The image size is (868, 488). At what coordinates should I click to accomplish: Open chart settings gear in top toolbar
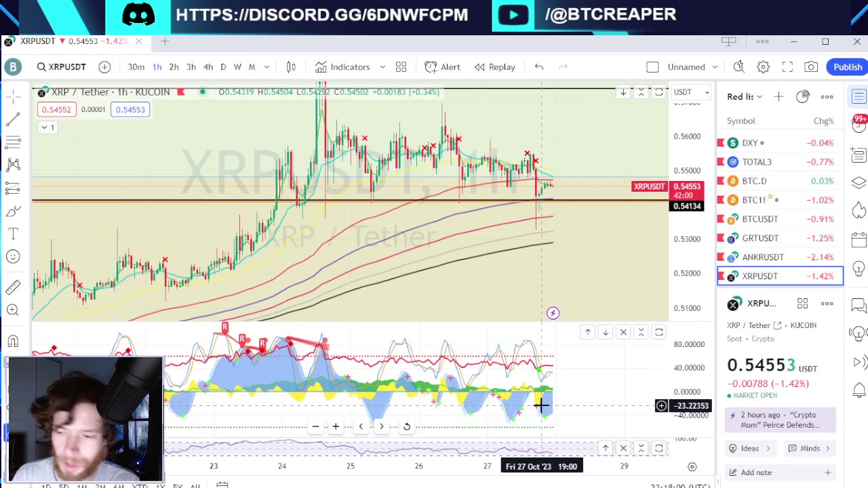click(764, 66)
